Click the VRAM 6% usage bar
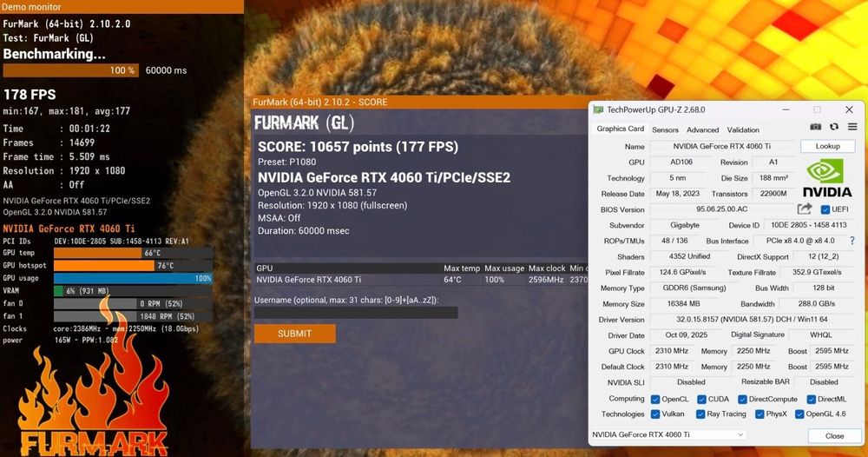 coord(133,291)
